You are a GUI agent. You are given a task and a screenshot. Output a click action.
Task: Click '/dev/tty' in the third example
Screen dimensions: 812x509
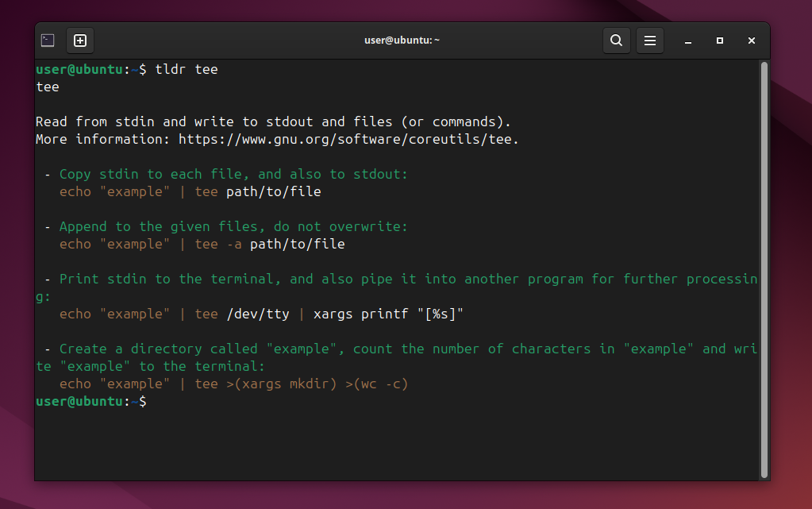(258, 314)
